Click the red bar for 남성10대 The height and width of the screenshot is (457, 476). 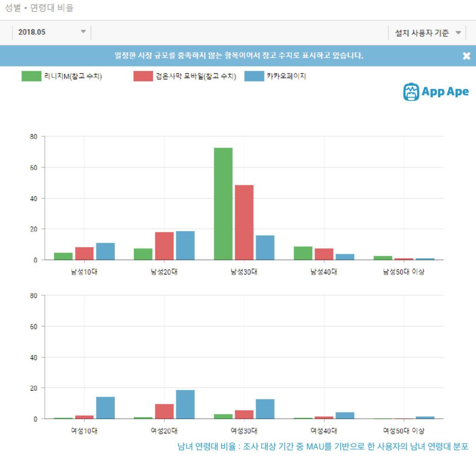click(x=85, y=254)
